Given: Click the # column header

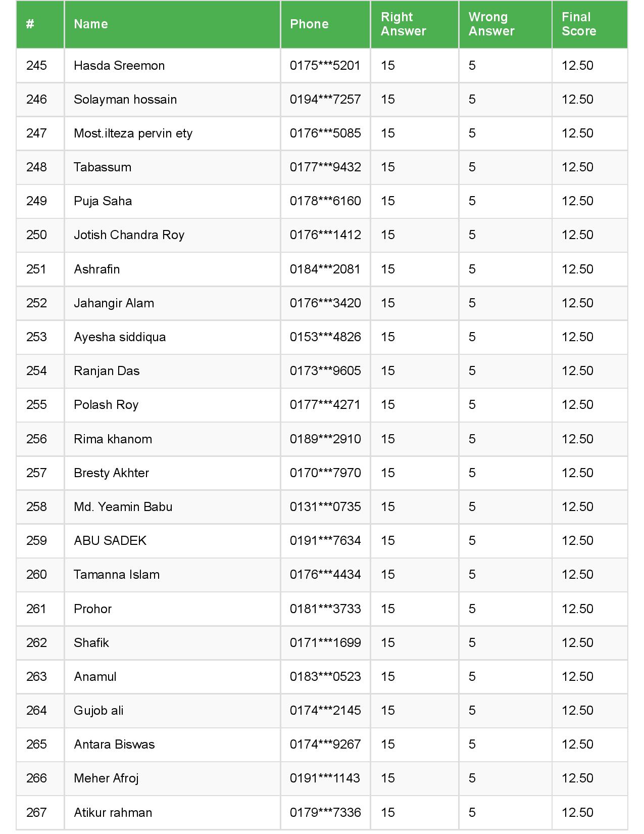Looking at the screenshot, I should tap(30, 24).
